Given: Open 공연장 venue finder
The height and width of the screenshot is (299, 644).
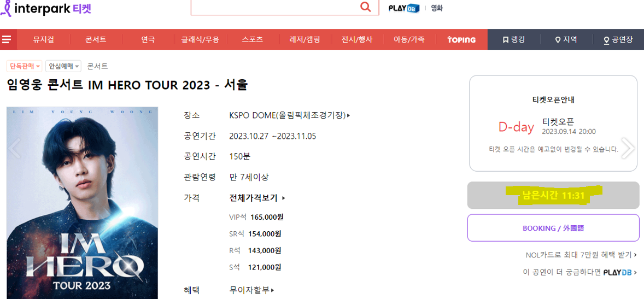Looking at the screenshot, I should coord(618,40).
